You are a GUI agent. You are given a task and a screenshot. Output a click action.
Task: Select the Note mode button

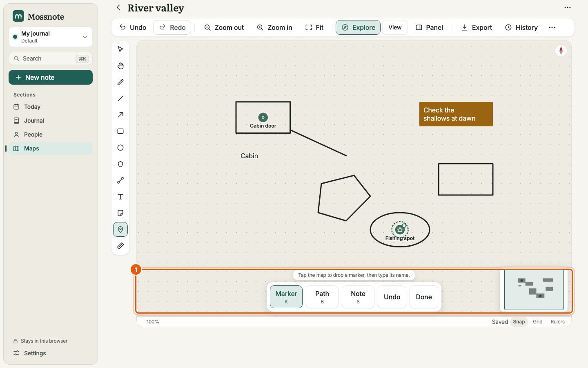point(358,297)
